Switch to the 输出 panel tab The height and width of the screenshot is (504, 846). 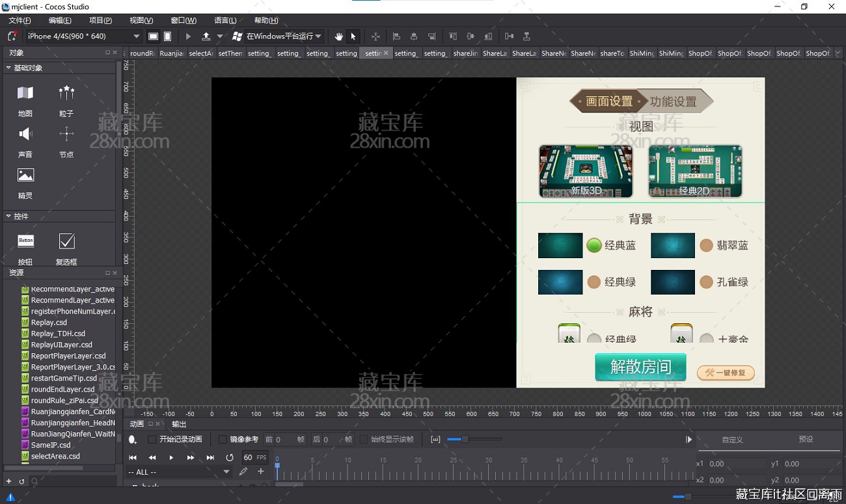[178, 423]
